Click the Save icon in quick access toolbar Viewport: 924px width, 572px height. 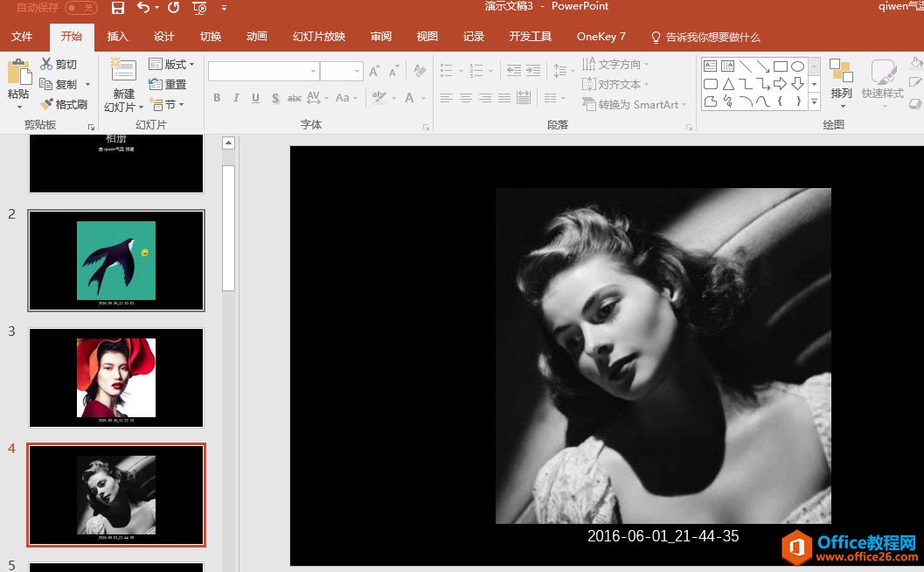[x=118, y=8]
